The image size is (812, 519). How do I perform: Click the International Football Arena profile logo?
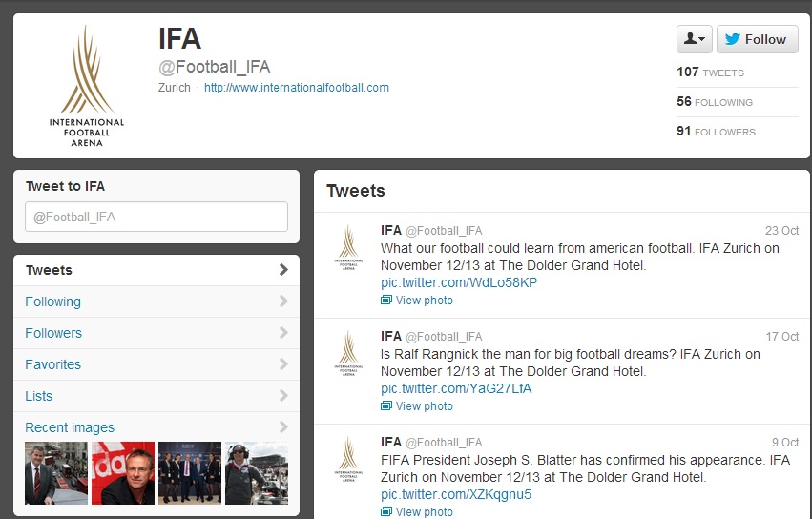(87, 86)
